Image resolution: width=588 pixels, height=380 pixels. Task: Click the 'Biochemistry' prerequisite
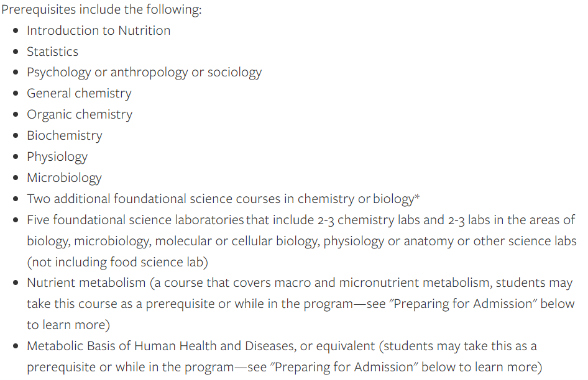[x=65, y=135]
